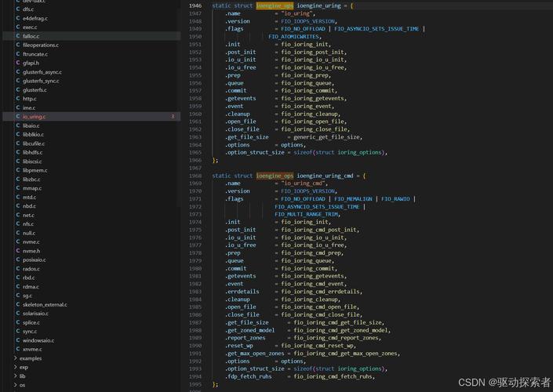
Task: Click the purple header icon beside nvme.h
Action: (17, 251)
